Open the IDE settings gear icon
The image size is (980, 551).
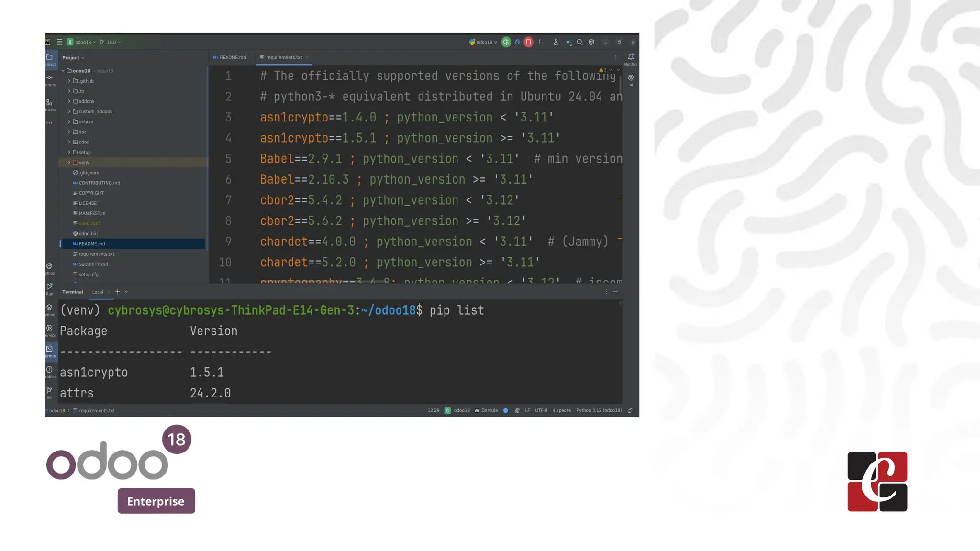click(x=591, y=42)
